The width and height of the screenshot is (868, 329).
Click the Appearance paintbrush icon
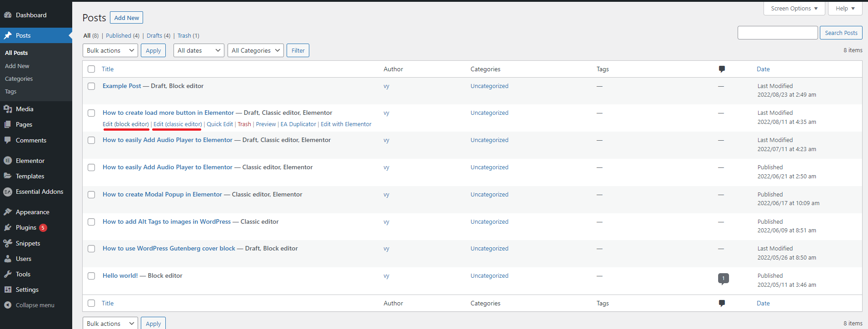point(8,212)
